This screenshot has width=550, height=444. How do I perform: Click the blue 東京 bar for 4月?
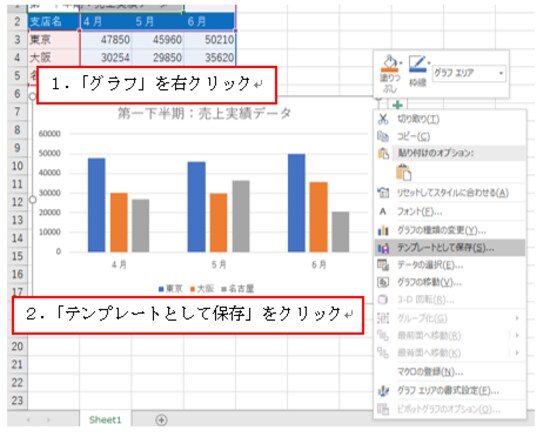[96, 205]
